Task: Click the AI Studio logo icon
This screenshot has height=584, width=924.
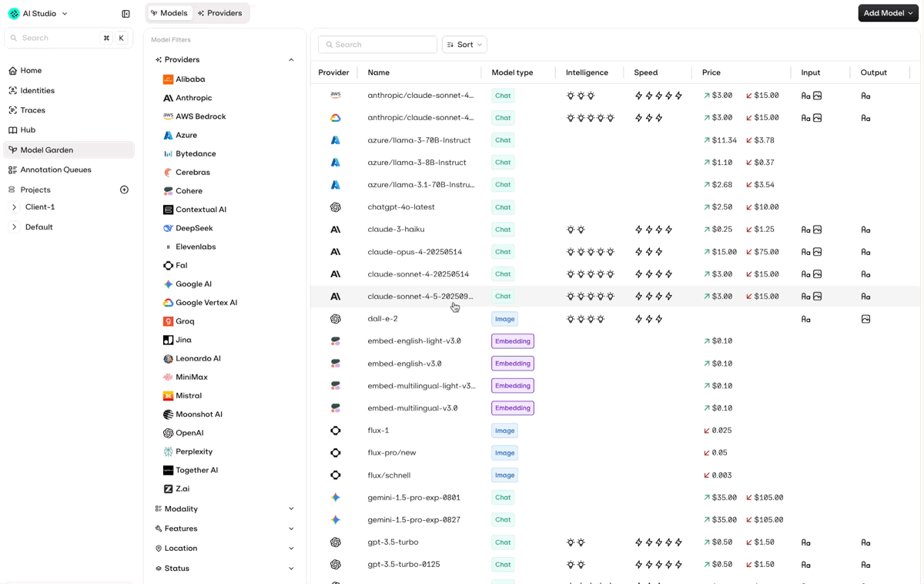Action: click(x=14, y=13)
